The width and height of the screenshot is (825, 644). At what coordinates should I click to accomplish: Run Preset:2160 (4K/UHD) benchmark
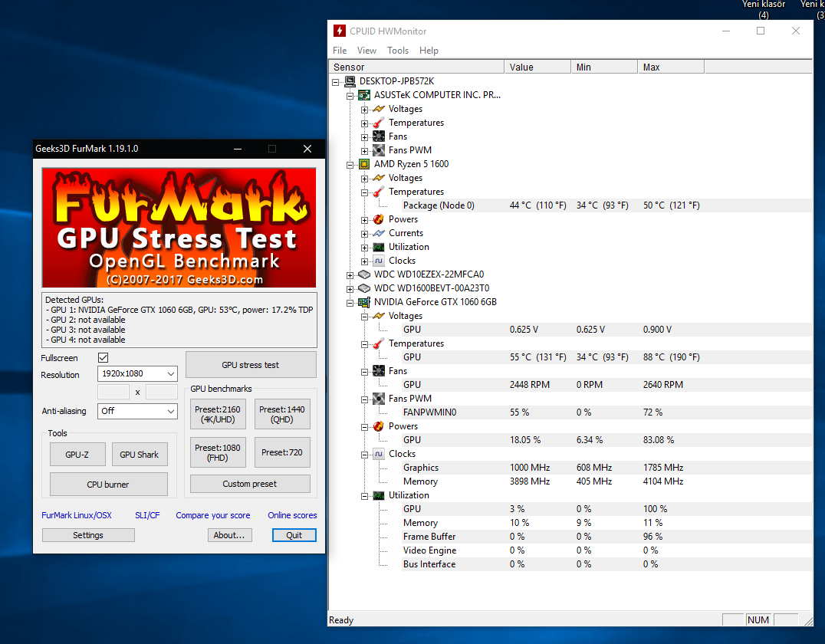pyautogui.click(x=218, y=414)
